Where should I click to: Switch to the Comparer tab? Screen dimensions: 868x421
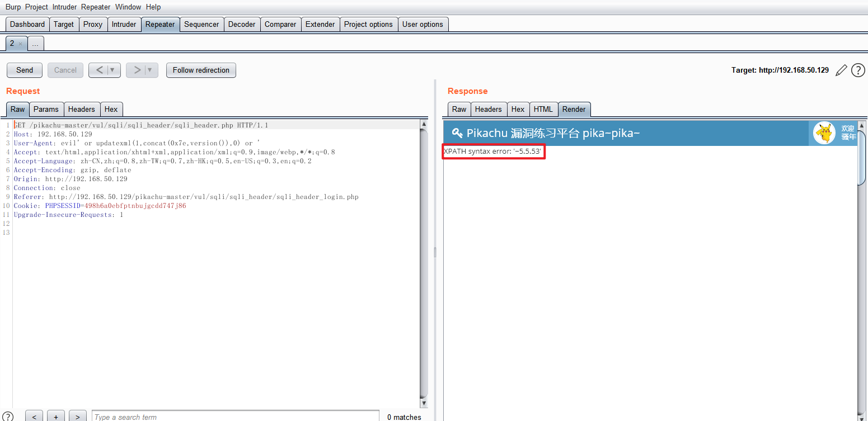280,25
